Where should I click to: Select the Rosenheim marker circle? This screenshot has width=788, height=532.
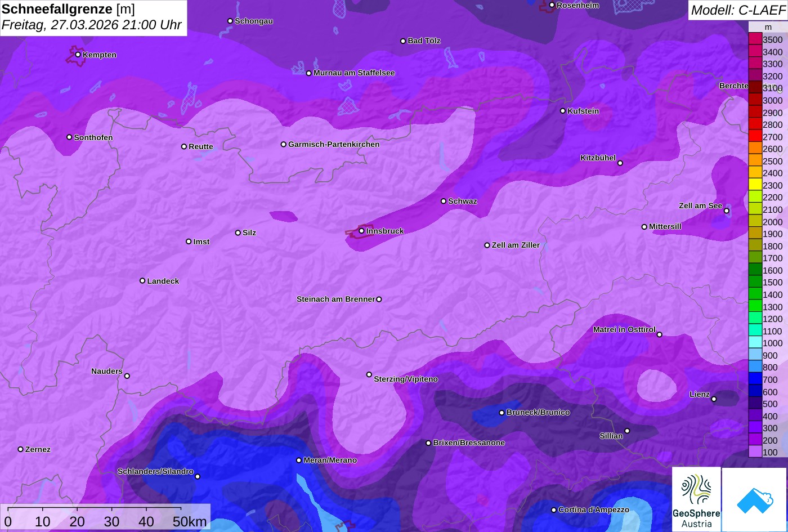point(552,5)
